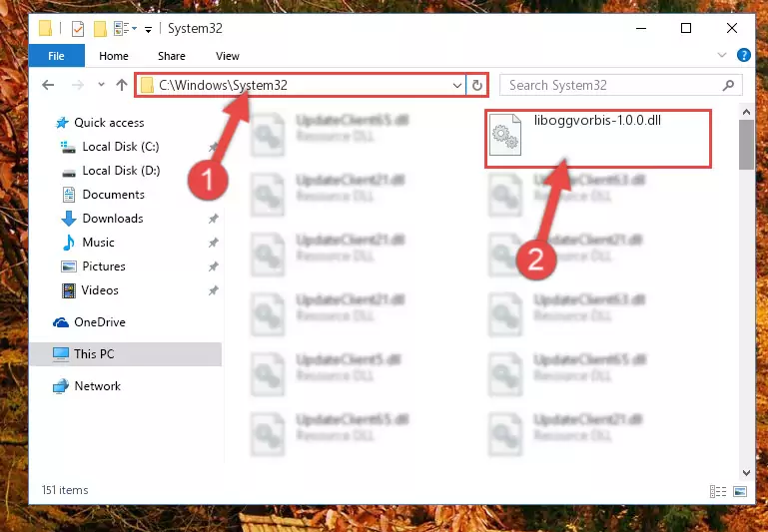
Task: Open Music in the navigation pane
Action: (x=98, y=243)
